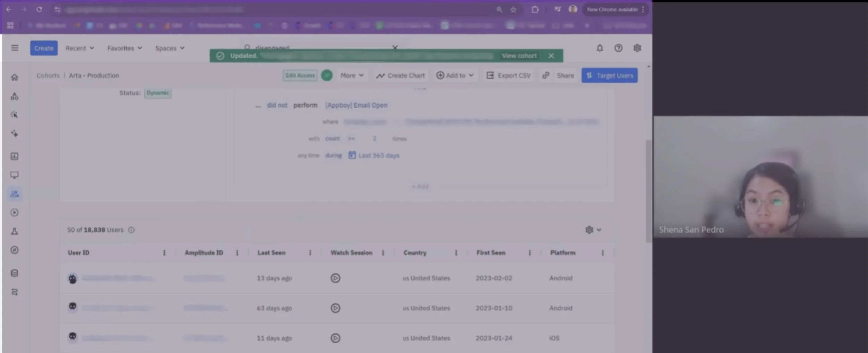Change the did not condition

tap(277, 105)
